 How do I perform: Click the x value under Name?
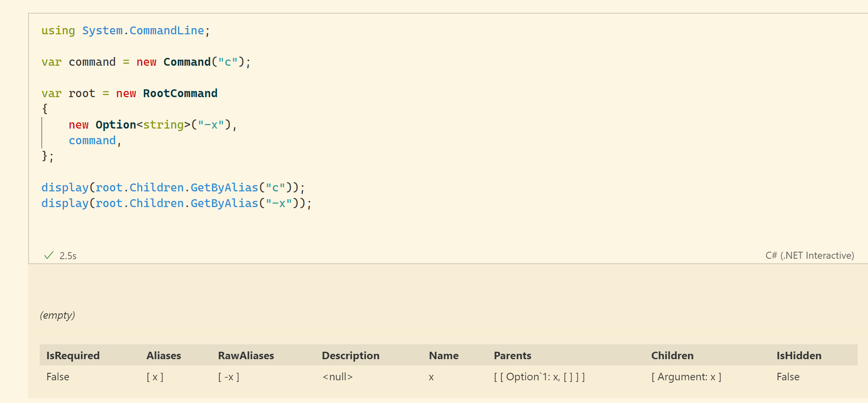click(x=431, y=377)
